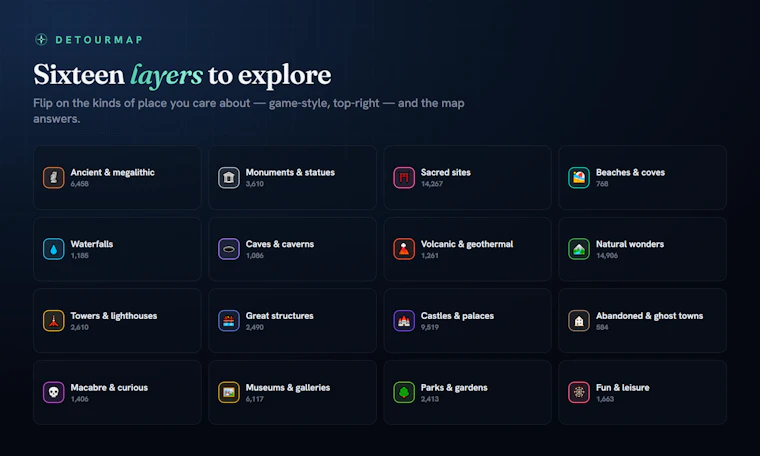Viewport: 760px width, 456px height.
Task: Click the Natural wonders mountain icon
Action: coord(579,249)
